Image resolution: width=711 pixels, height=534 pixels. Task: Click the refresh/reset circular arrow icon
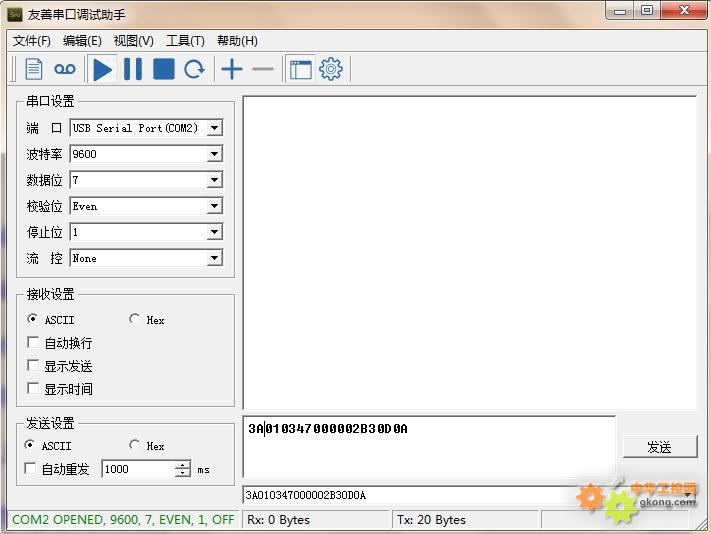pos(195,69)
